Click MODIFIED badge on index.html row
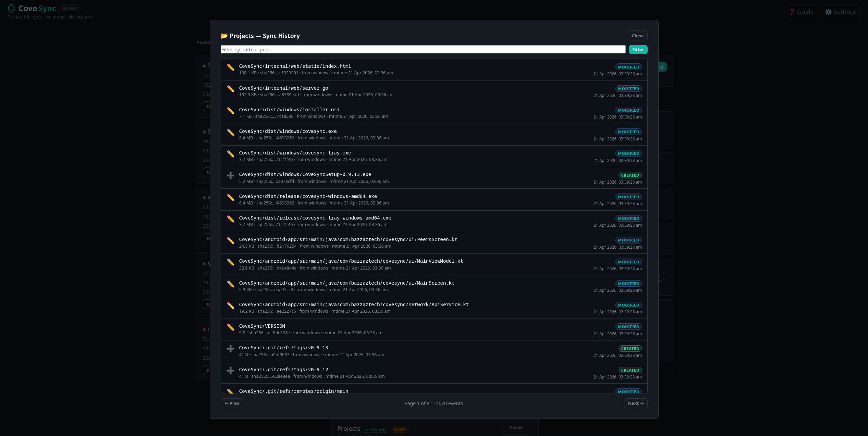The height and width of the screenshot is (436, 868). coord(628,67)
